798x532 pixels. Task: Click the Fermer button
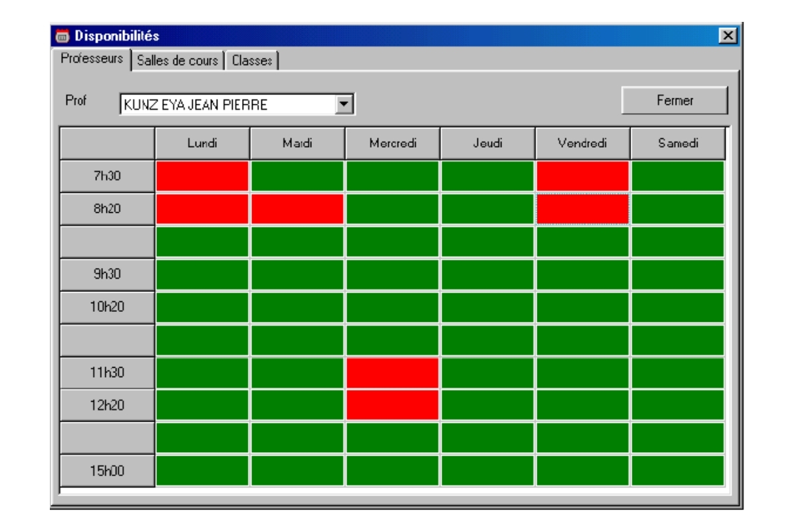(674, 101)
